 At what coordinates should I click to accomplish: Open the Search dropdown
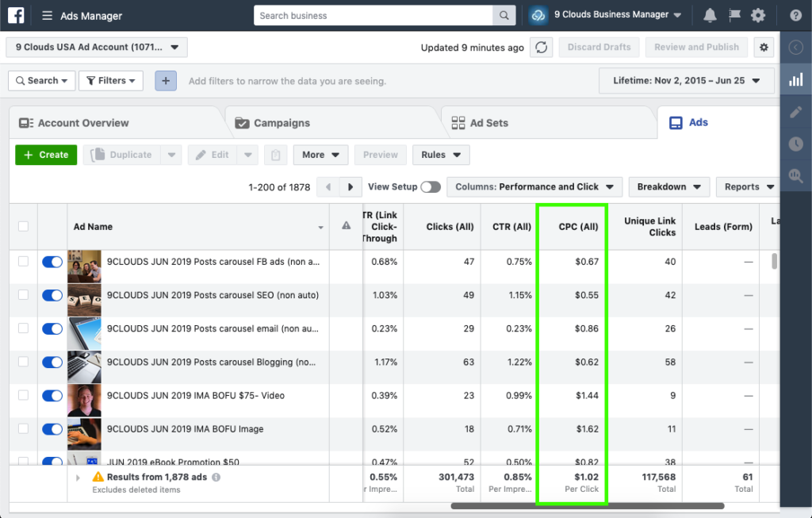point(42,81)
